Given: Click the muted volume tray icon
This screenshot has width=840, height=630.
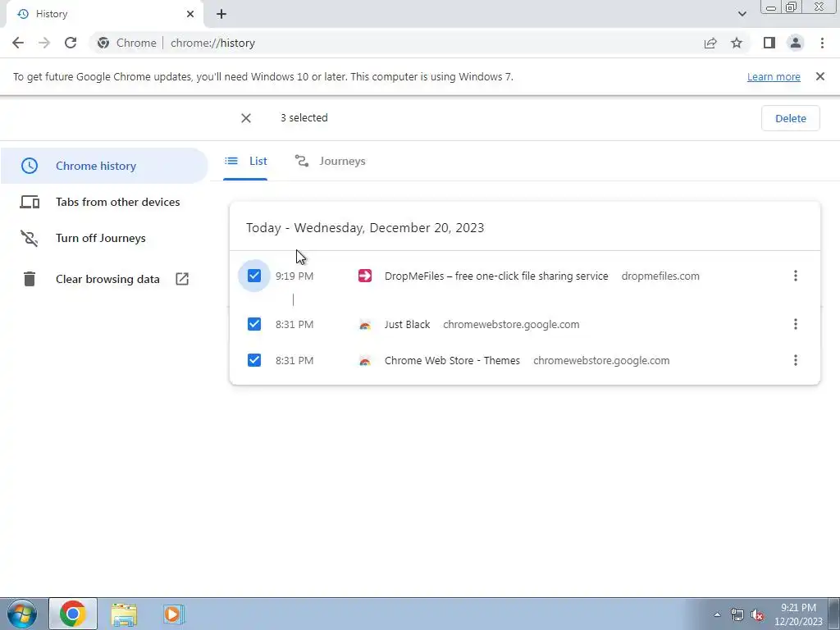Looking at the screenshot, I should tap(757, 614).
